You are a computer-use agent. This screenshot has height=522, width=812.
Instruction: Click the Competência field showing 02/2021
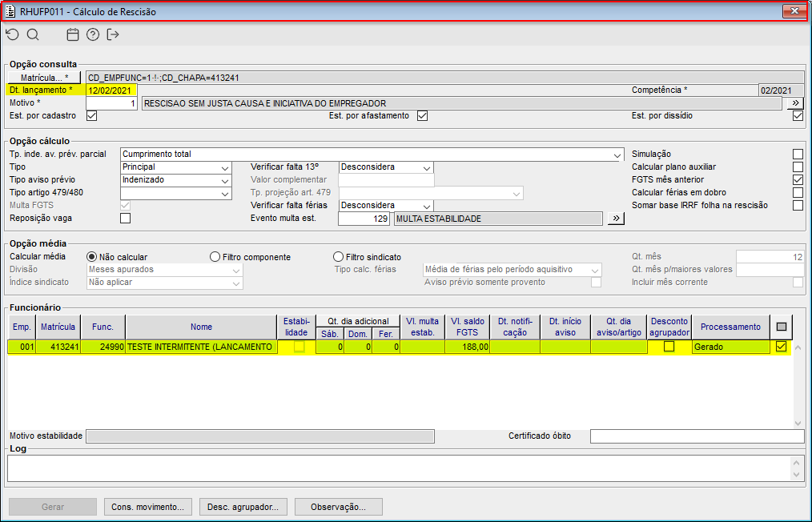tap(781, 90)
